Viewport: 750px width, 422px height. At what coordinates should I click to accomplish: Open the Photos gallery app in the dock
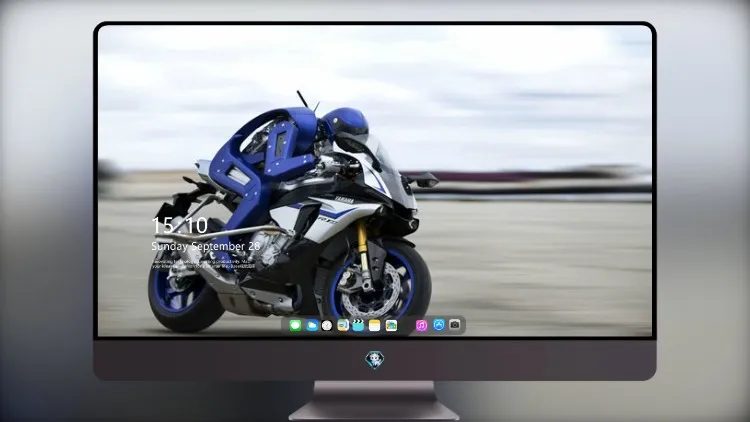tap(391, 325)
